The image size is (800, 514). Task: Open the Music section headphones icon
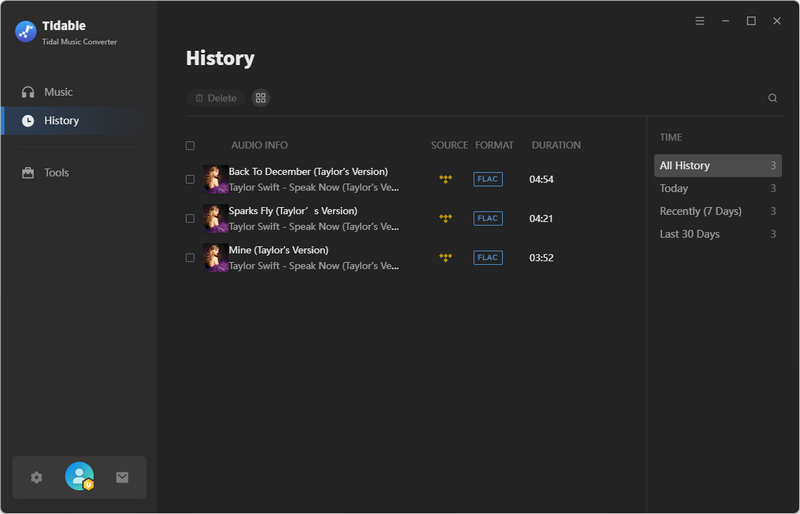coord(28,92)
